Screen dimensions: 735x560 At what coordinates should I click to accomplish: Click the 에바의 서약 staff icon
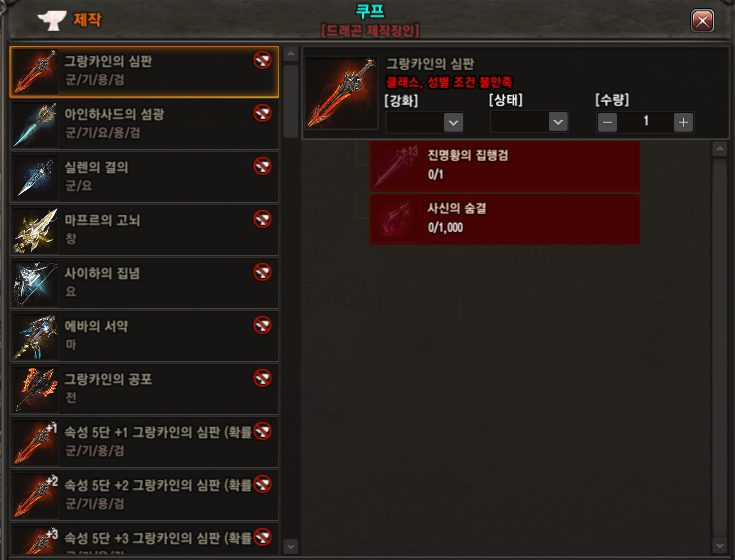coord(36,336)
